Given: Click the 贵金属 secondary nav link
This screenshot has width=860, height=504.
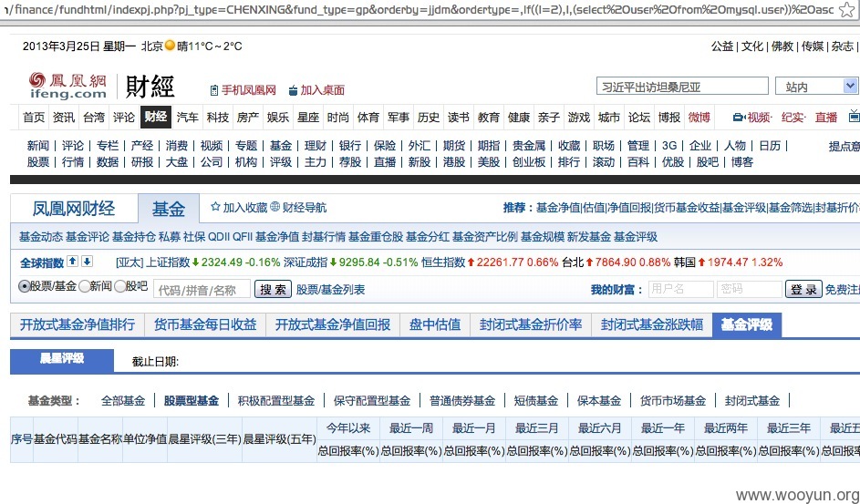Looking at the screenshot, I should [x=529, y=146].
